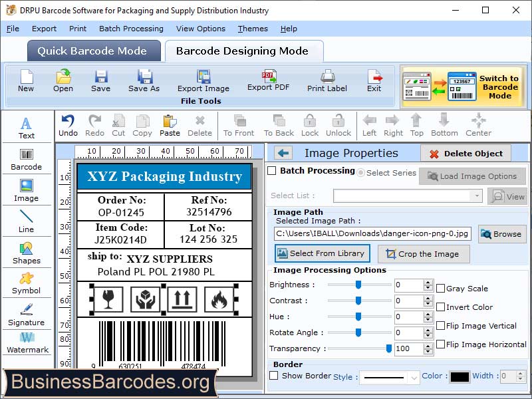This screenshot has height=399, width=532.
Task: Select the Line drawing tool
Action: tap(27, 221)
